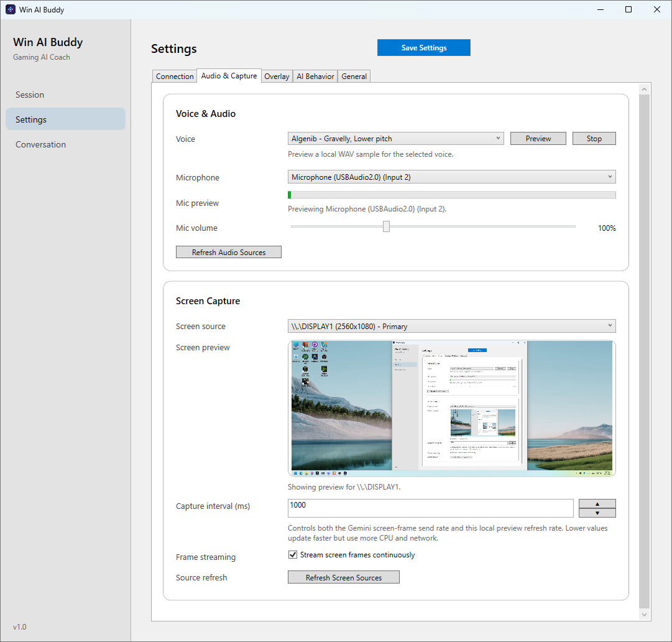Adjust the Mic volume slider
This screenshot has height=642, width=672.
(x=386, y=226)
